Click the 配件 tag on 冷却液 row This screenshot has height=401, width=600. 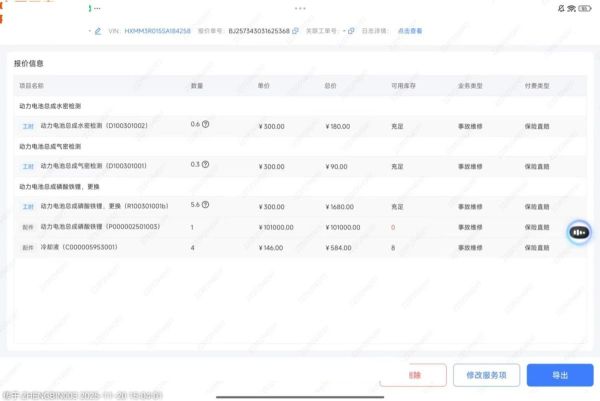tap(28, 246)
